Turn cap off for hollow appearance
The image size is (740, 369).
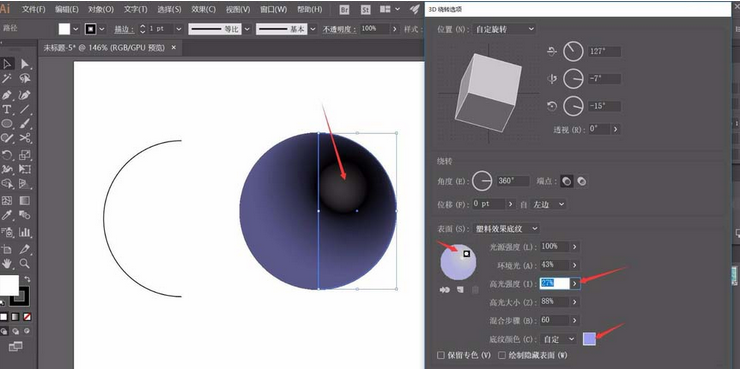(x=582, y=181)
